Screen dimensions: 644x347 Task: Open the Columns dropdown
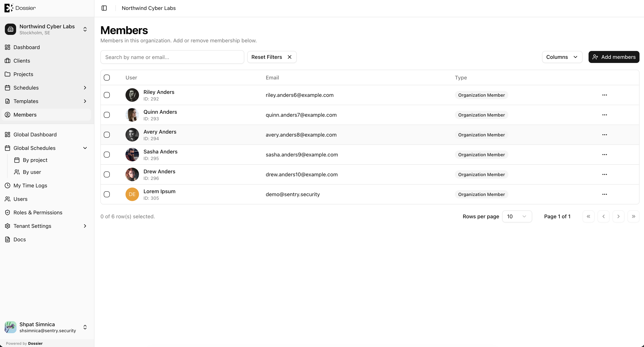coord(562,57)
